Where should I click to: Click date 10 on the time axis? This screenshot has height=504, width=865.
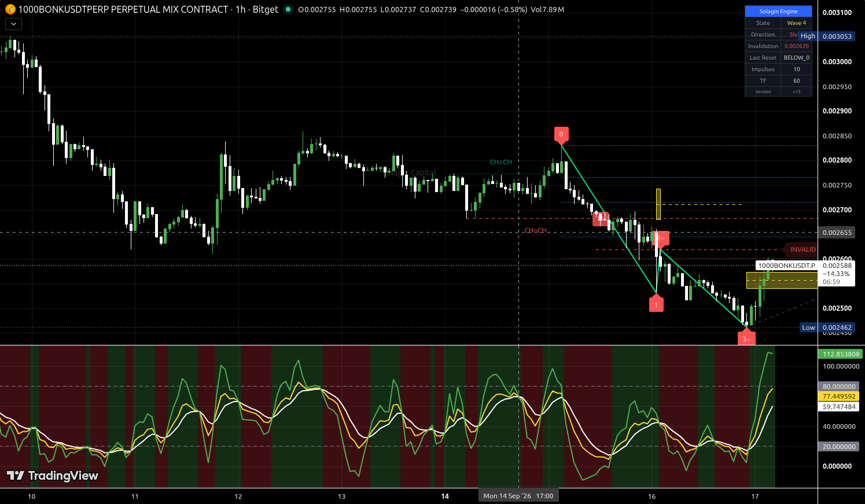click(x=31, y=496)
